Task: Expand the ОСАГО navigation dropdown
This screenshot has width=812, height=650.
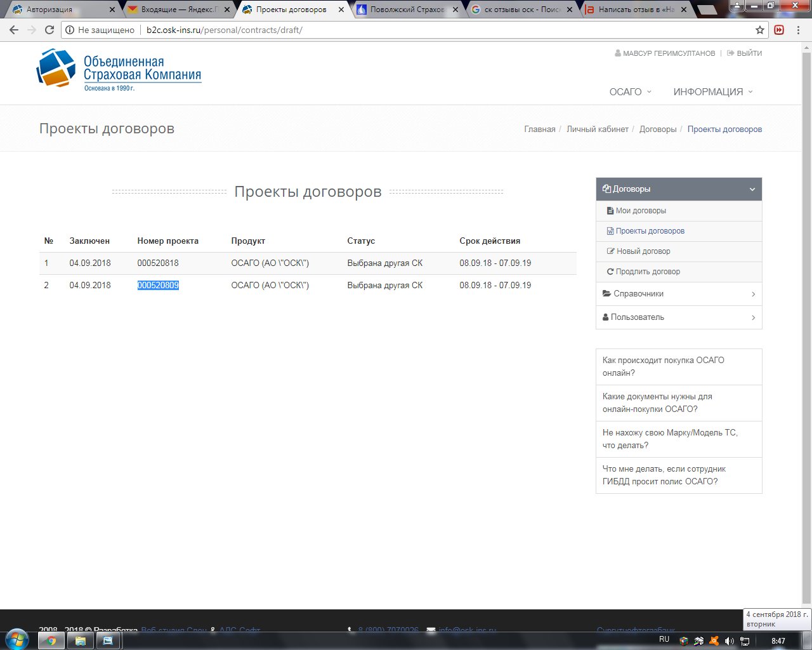Action: point(630,92)
